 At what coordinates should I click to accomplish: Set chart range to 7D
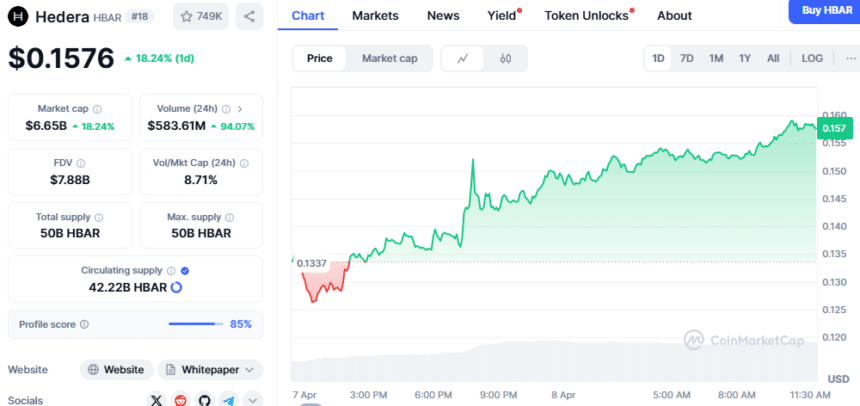pyautogui.click(x=687, y=58)
